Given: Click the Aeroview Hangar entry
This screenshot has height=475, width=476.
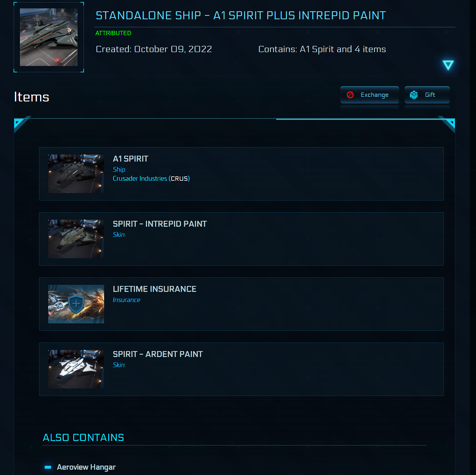Looking at the screenshot, I should [x=86, y=467].
